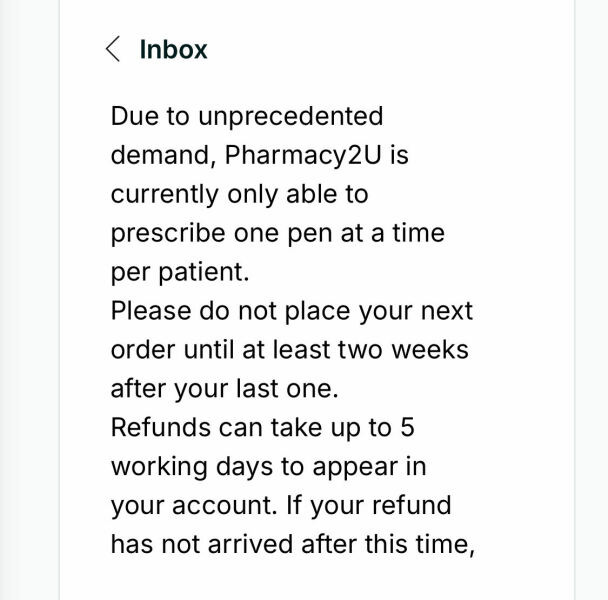Image resolution: width=608 pixels, height=600 pixels.
Task: Go back to the Inbox label
Action: (x=173, y=49)
